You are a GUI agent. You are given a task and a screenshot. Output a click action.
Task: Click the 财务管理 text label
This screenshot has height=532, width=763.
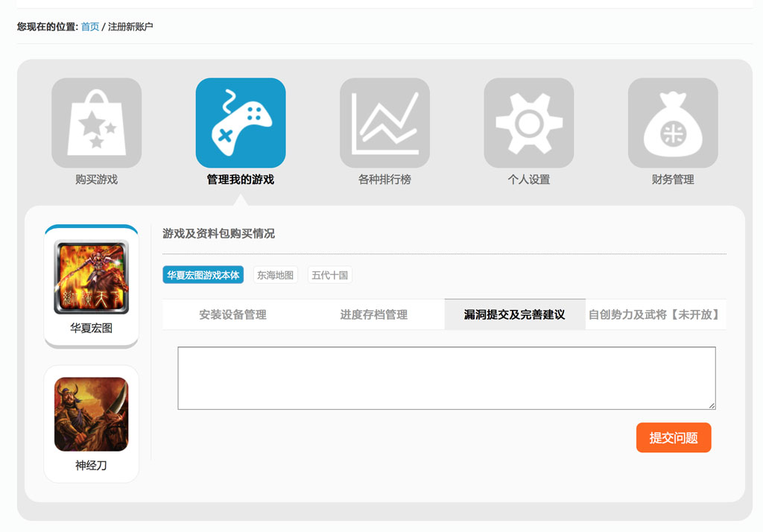click(x=673, y=180)
